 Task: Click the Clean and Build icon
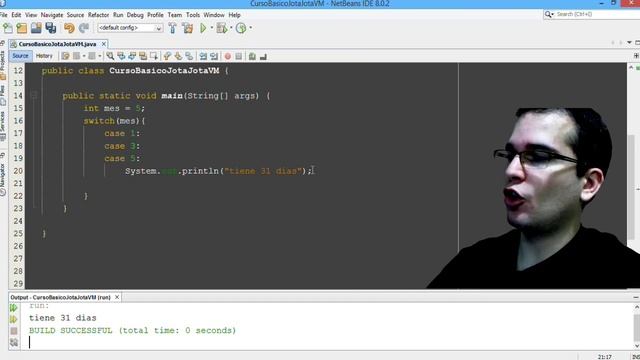(188, 28)
